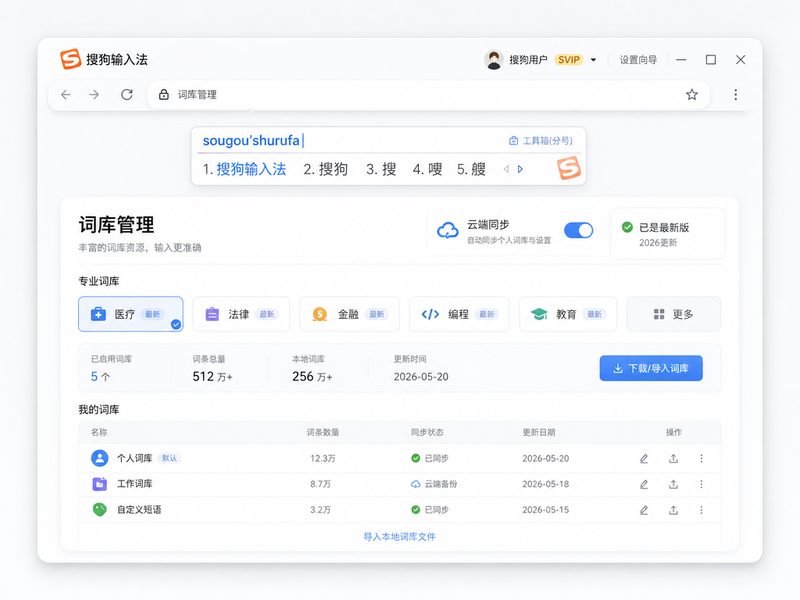Export the 工作词库 row

coord(673,484)
